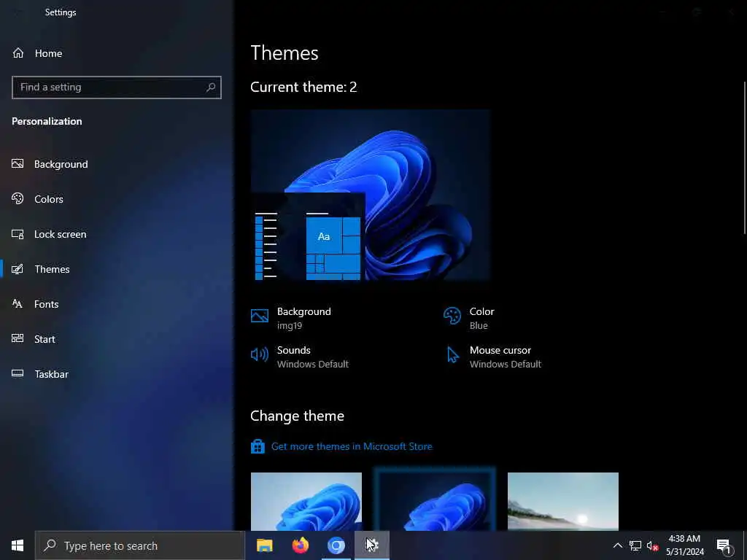The height and width of the screenshot is (560, 747).
Task: Click the pointer icon beside Mouse cursor
Action: [452, 355]
